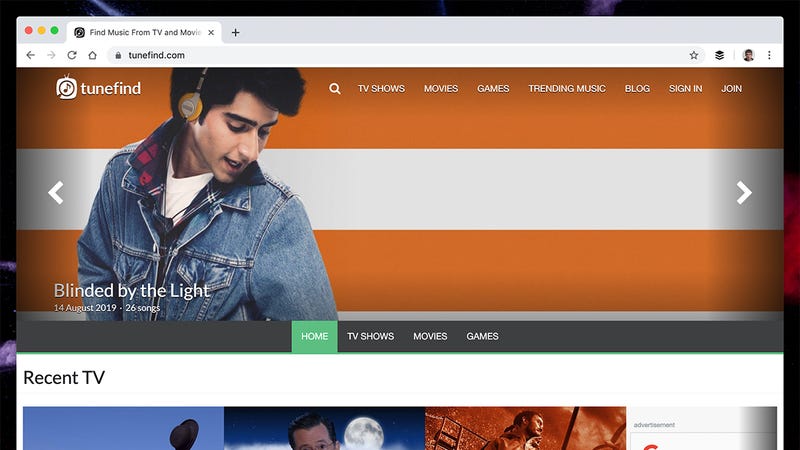
Task: Open the blue sky hat thumbnail
Action: coord(123,428)
